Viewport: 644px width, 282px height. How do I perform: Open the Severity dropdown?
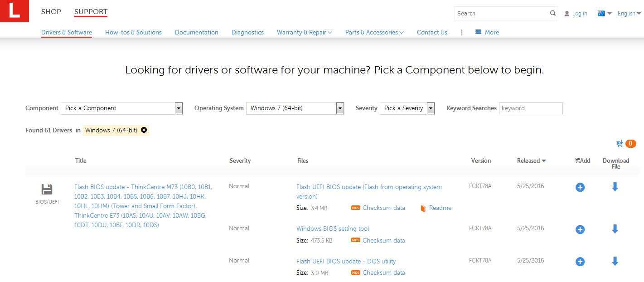pyautogui.click(x=407, y=108)
